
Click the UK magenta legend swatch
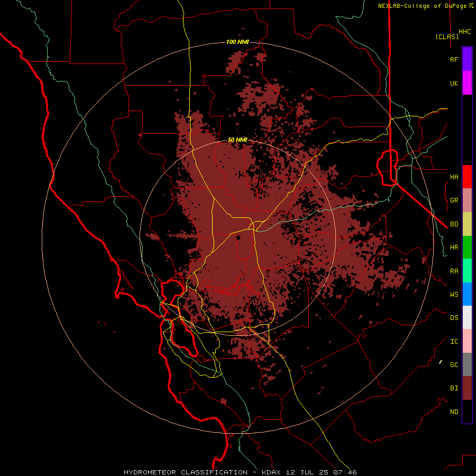[x=467, y=83]
